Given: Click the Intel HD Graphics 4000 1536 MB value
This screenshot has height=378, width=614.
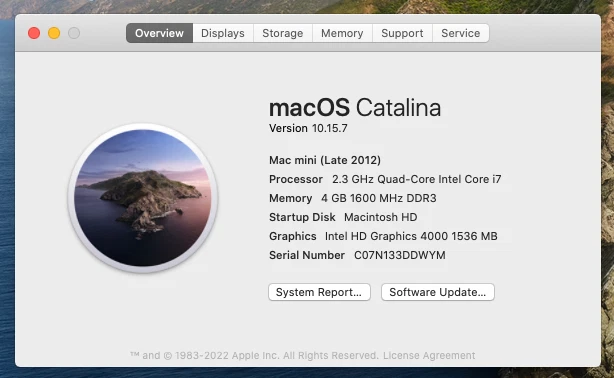Looking at the screenshot, I should 411,236.
